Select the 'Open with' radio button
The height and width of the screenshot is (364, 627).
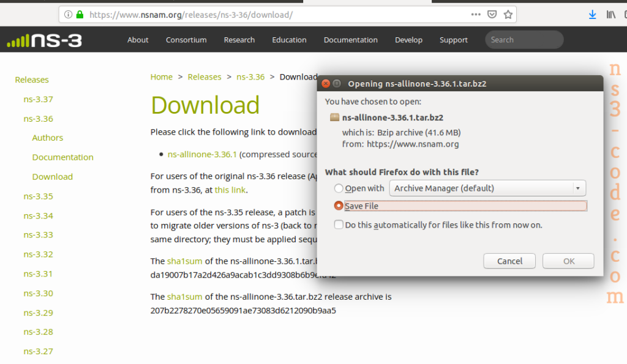(339, 188)
